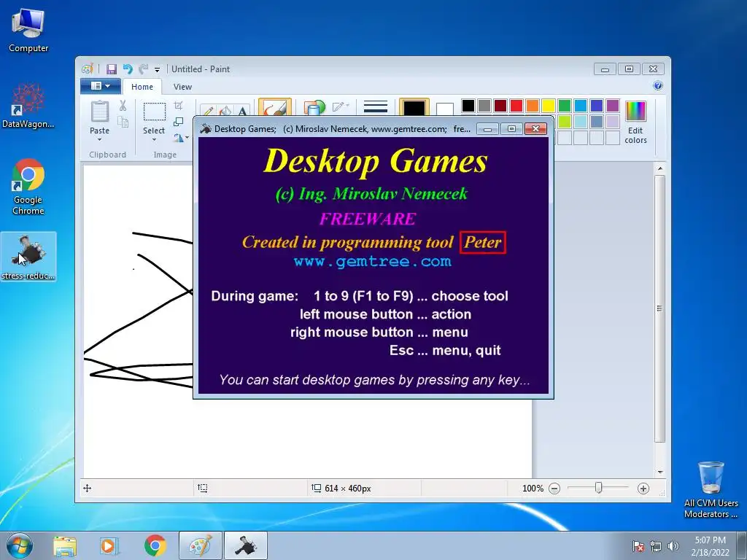This screenshot has width=747, height=560.
Task: Click the Paint app icon in title bar
Action: (x=88, y=69)
